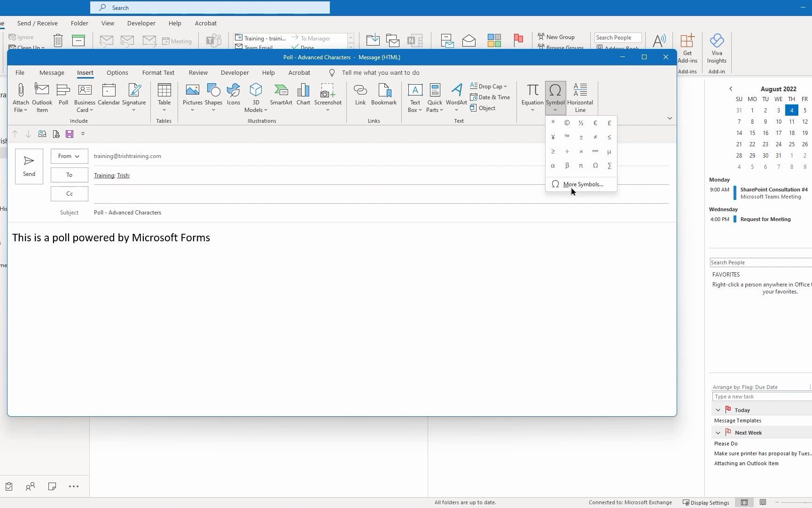The image size is (812, 508).
Task: Click the Send button
Action: tap(29, 166)
